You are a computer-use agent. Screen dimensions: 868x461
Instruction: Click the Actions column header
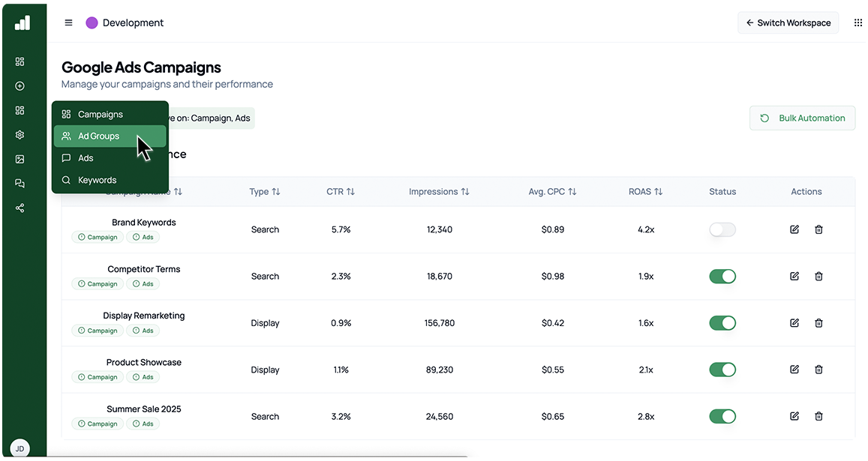806,191
